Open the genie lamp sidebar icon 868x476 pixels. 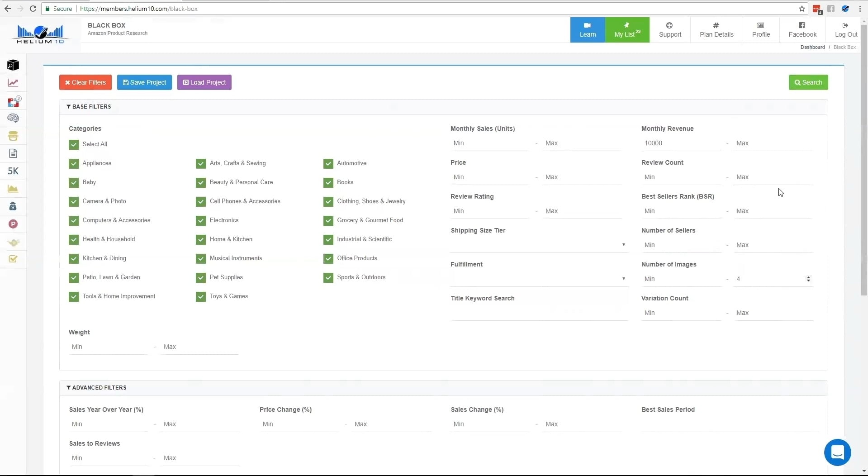(x=13, y=243)
